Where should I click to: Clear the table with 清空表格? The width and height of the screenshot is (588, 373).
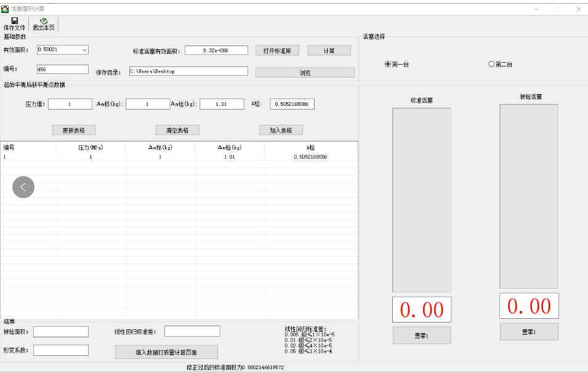pos(177,130)
